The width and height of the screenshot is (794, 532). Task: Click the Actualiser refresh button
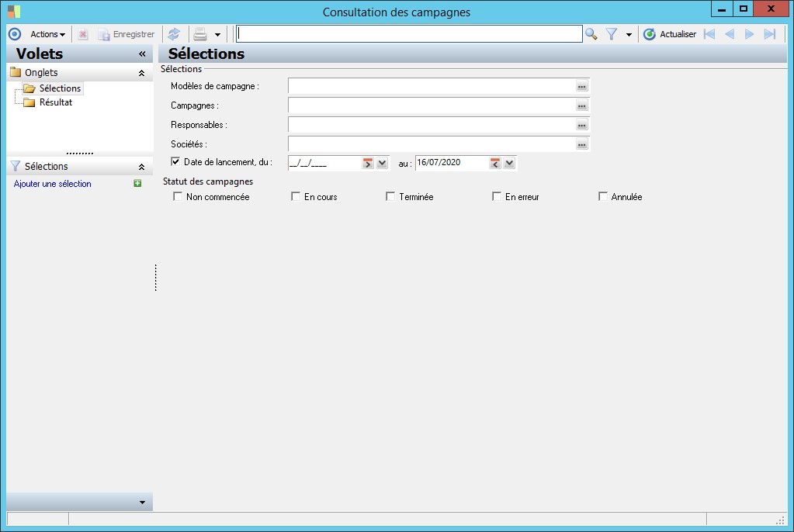(x=670, y=34)
